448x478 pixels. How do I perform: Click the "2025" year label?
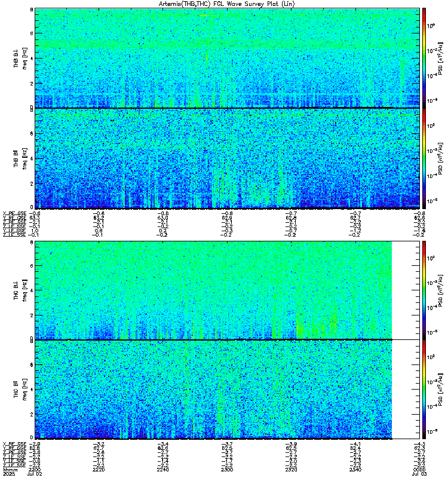coord(8,474)
